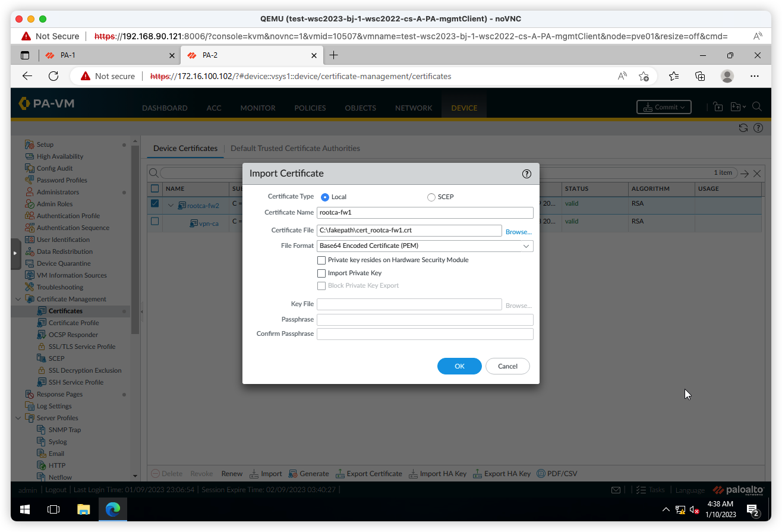782x532 pixels.
Task: Select the SCEP certificate type radio button
Action: click(x=431, y=197)
